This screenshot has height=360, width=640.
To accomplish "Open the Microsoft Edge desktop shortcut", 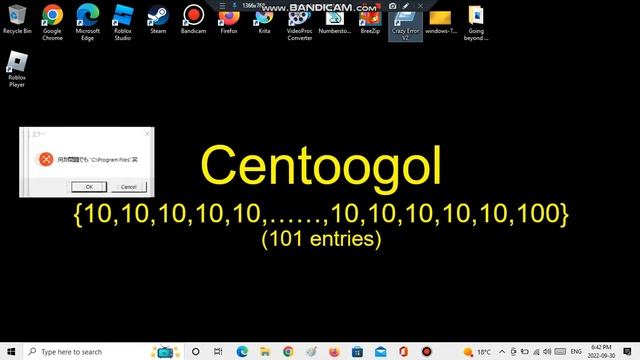I will (x=87, y=22).
